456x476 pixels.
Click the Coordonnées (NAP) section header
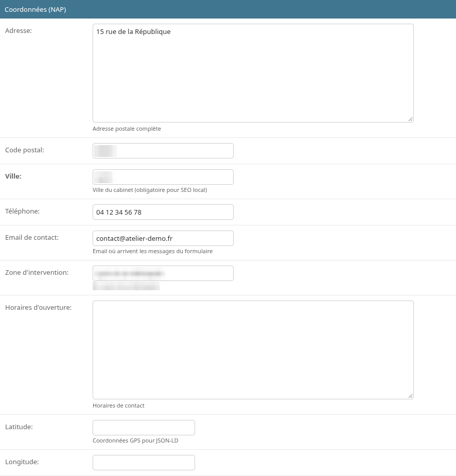[228, 9]
